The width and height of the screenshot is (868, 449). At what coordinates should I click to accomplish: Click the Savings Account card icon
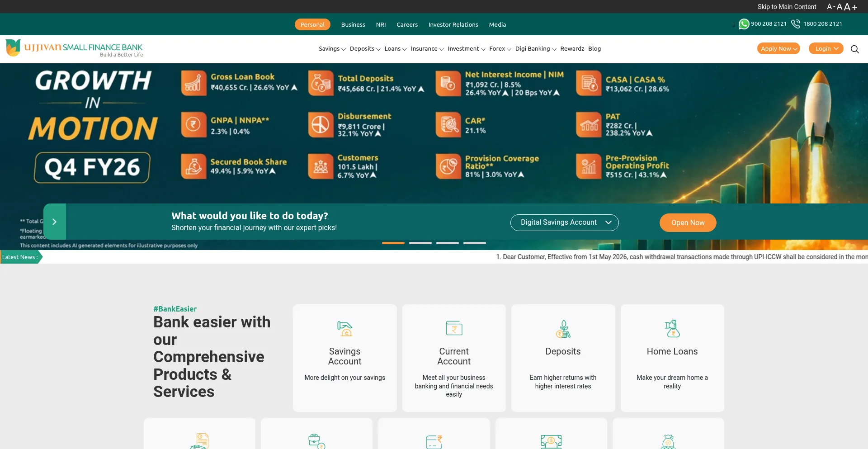point(345,329)
